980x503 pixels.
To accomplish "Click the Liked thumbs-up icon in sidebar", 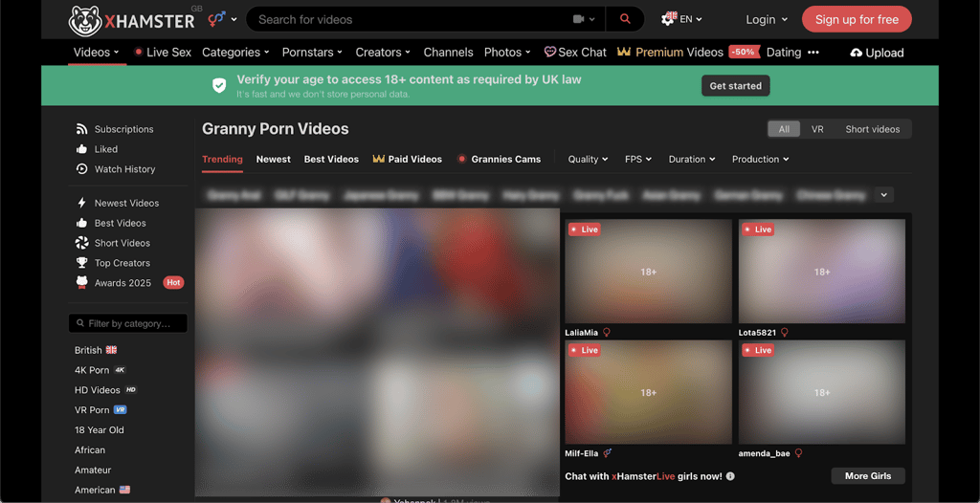I will point(81,149).
